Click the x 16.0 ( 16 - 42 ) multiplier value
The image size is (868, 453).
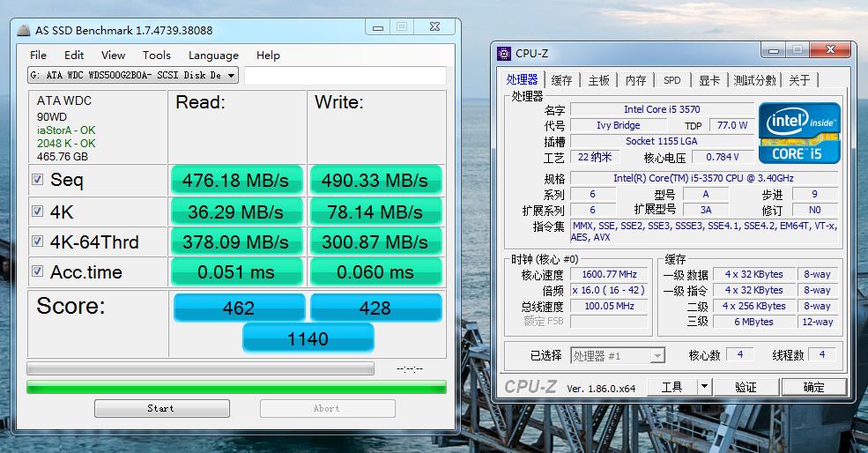pyautogui.click(x=609, y=290)
